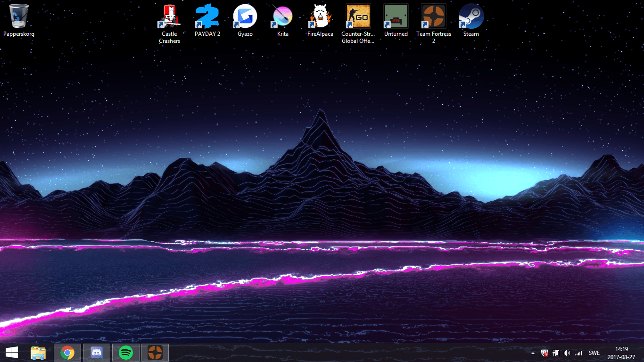
Task: Open the Windows Start button
Action: point(12,353)
